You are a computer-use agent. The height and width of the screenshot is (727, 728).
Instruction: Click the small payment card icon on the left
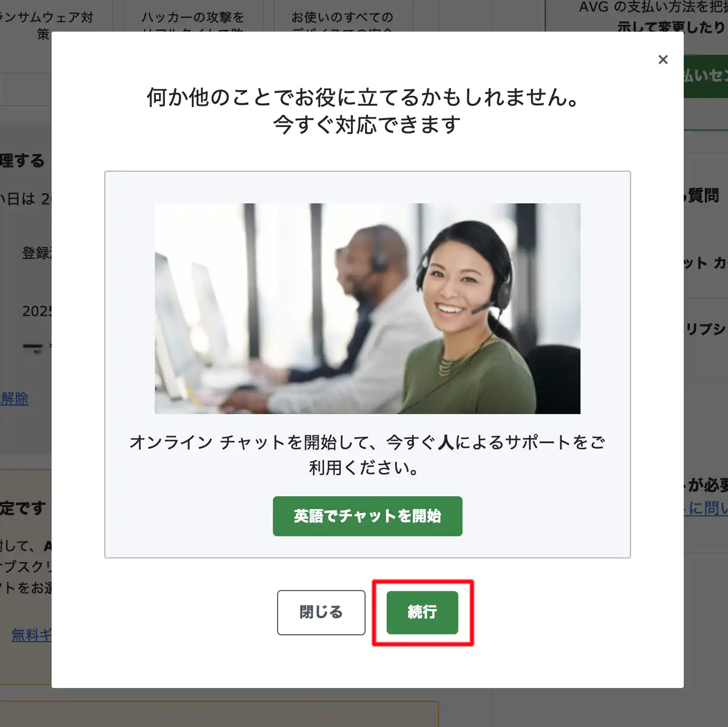coord(33,348)
